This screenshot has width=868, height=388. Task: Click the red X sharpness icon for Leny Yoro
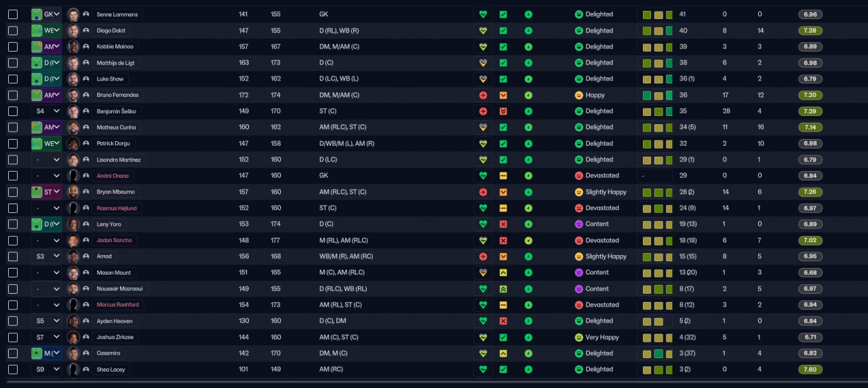(x=502, y=224)
